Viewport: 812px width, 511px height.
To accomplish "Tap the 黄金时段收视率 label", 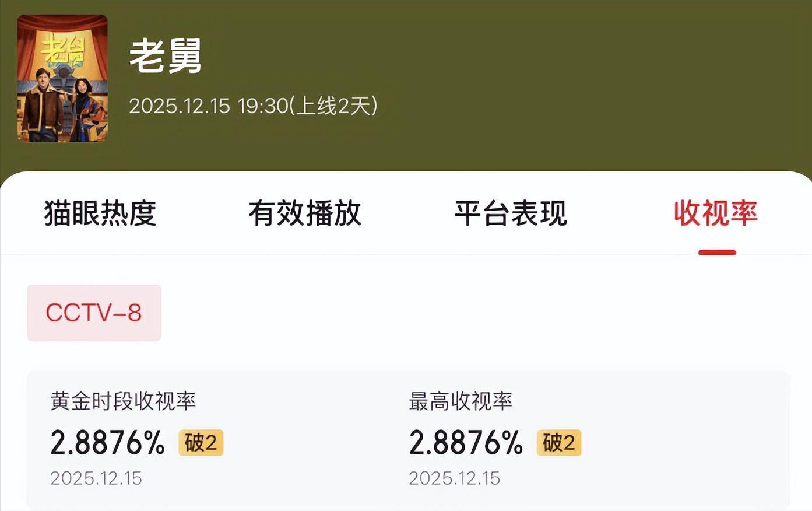I will 123,401.
